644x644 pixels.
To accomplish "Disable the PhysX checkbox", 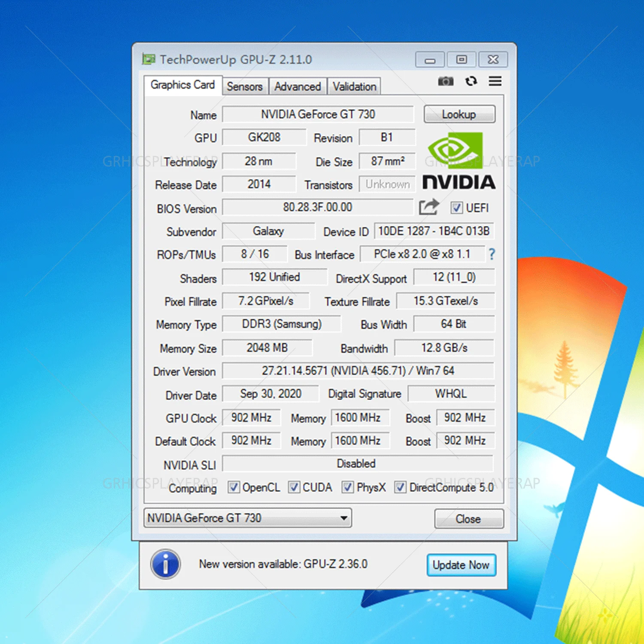I will (x=347, y=487).
